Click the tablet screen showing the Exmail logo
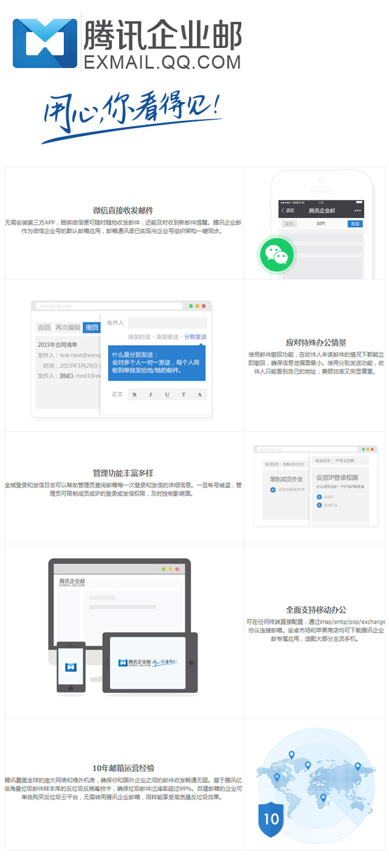Image resolution: width=389 pixels, height=868 pixels. 148,662
